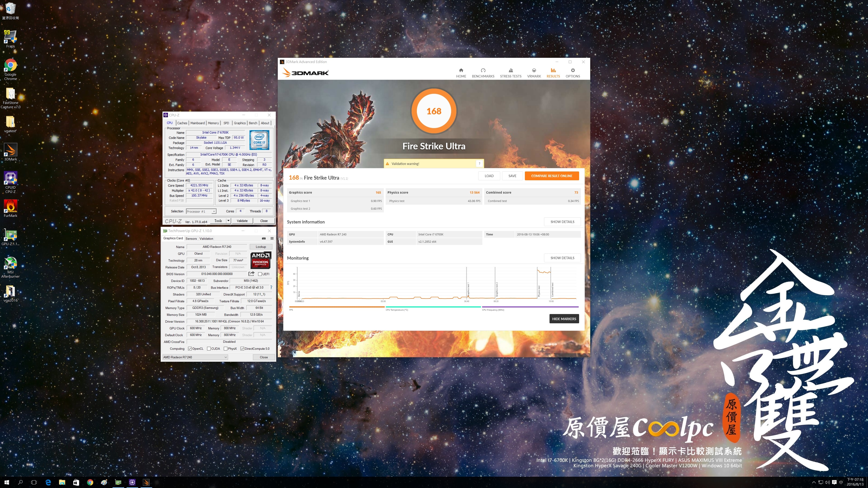Open Windows Store from taskbar

76,482
